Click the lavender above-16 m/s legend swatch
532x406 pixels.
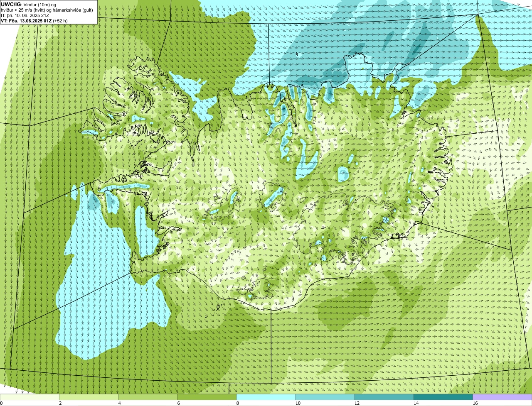click(x=502, y=397)
